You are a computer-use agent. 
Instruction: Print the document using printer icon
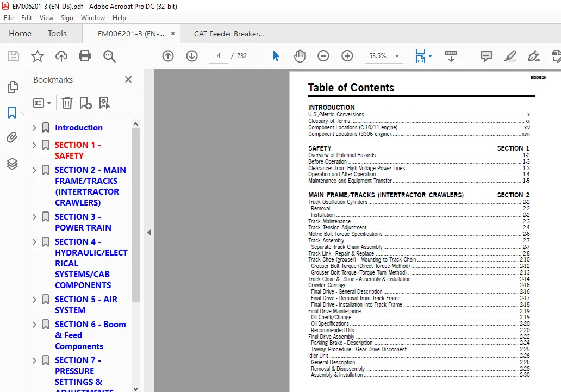click(x=85, y=56)
